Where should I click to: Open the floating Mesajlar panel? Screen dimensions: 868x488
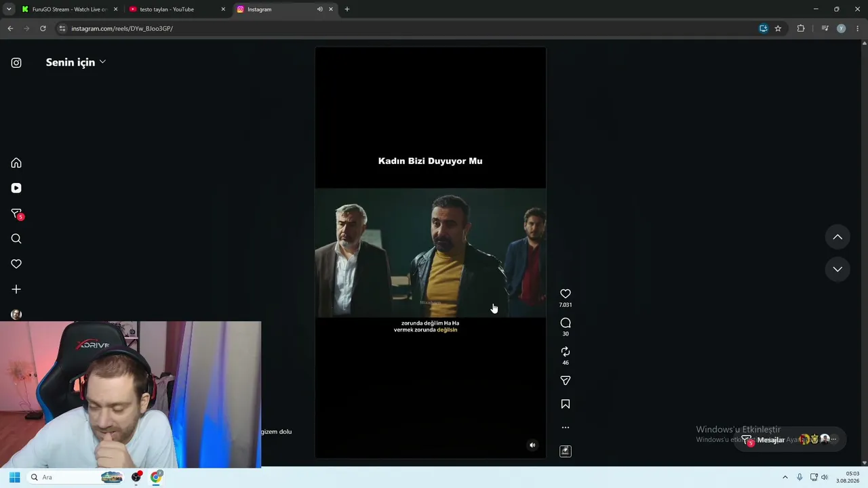[790, 440]
